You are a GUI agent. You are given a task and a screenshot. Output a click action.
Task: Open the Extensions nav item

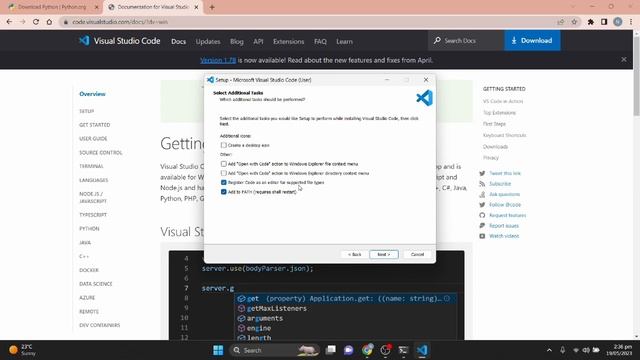(x=289, y=41)
